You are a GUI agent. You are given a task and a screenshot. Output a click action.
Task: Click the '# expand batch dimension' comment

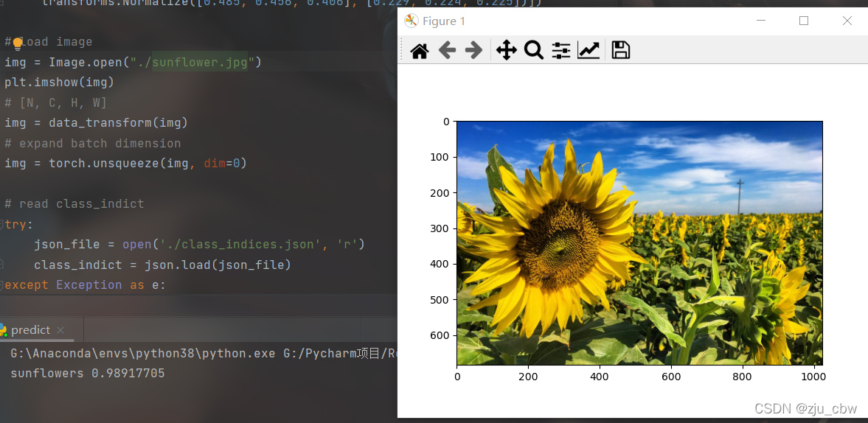(x=93, y=143)
